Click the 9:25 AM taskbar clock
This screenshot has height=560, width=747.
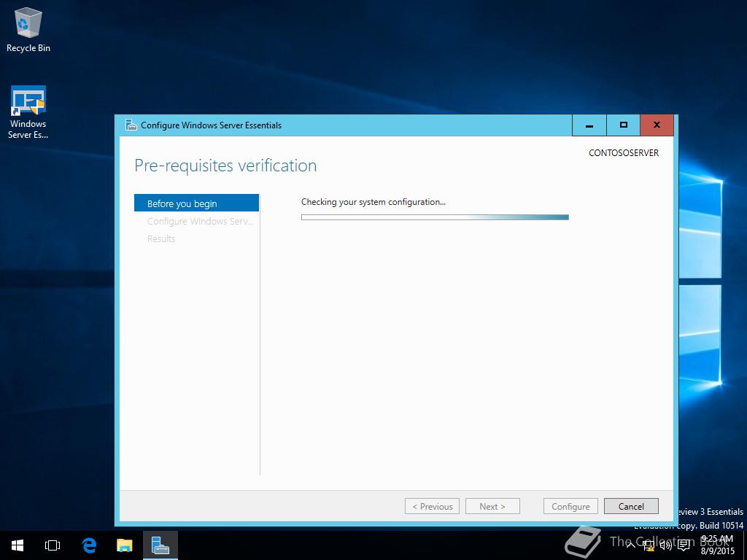tap(717, 545)
